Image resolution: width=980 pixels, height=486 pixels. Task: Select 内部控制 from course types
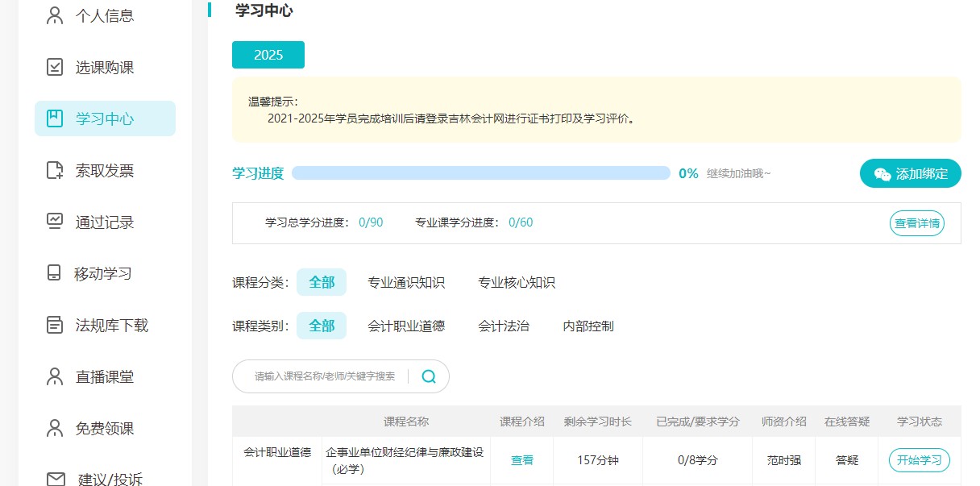click(588, 326)
